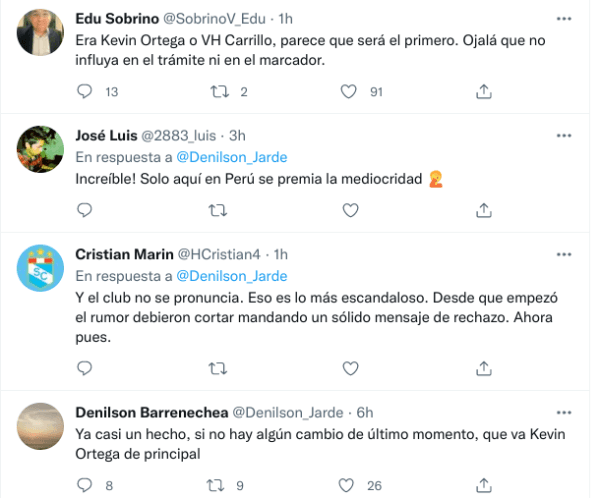Open more options on Edu Sobrino's tweet

[567, 19]
